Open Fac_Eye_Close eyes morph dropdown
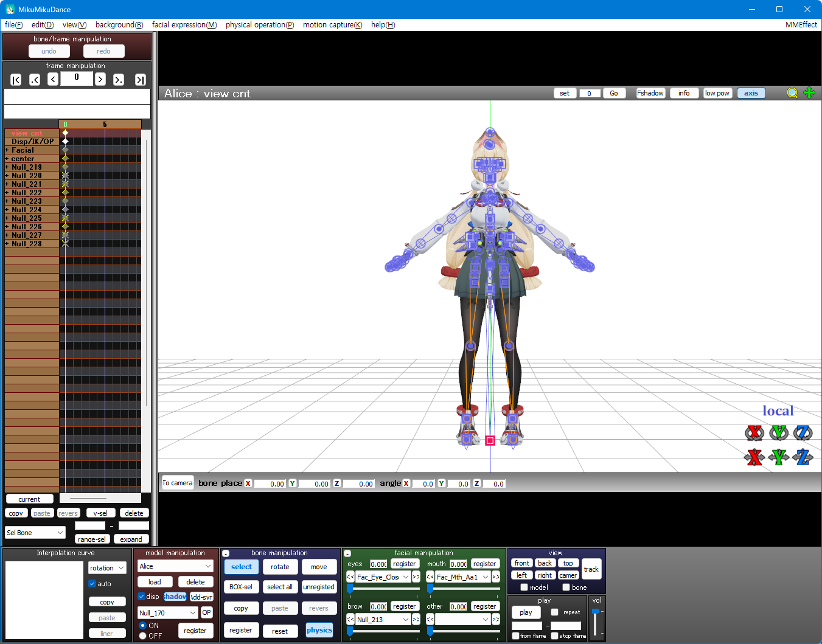 point(383,577)
